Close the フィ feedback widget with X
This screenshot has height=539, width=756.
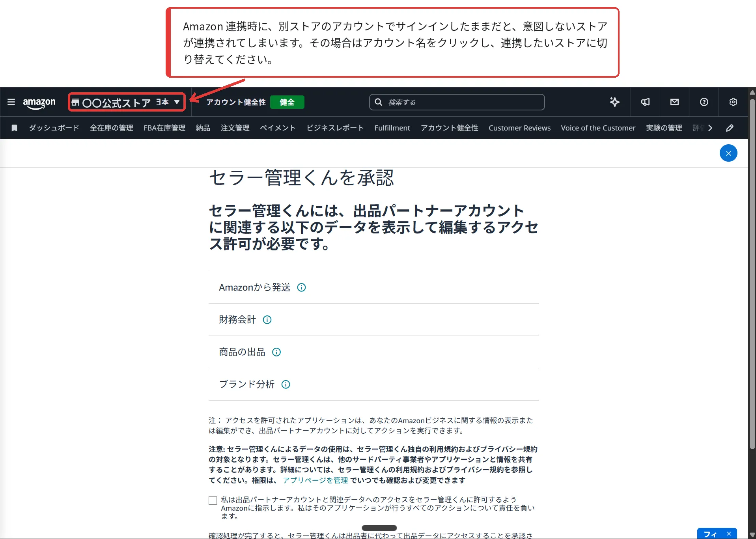pos(729,533)
